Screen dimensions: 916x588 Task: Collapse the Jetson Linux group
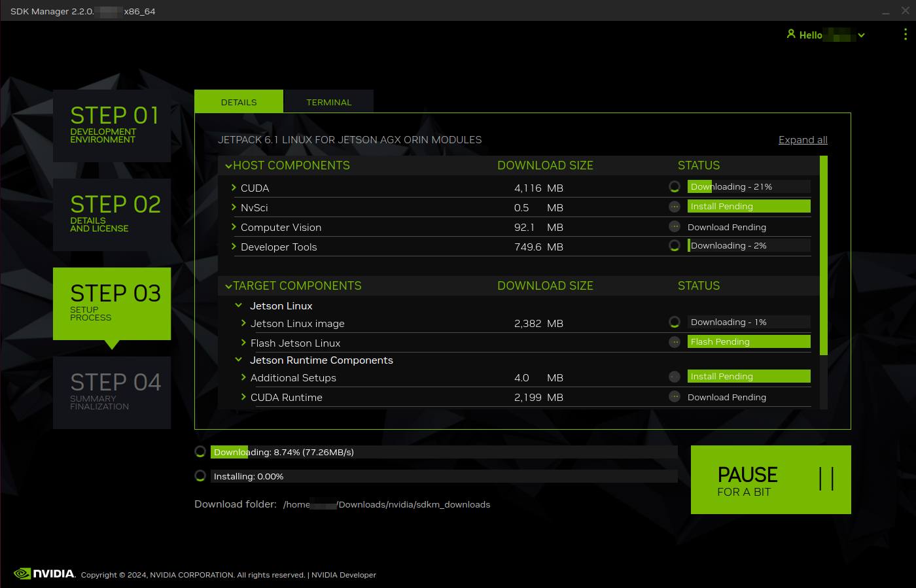(x=239, y=305)
